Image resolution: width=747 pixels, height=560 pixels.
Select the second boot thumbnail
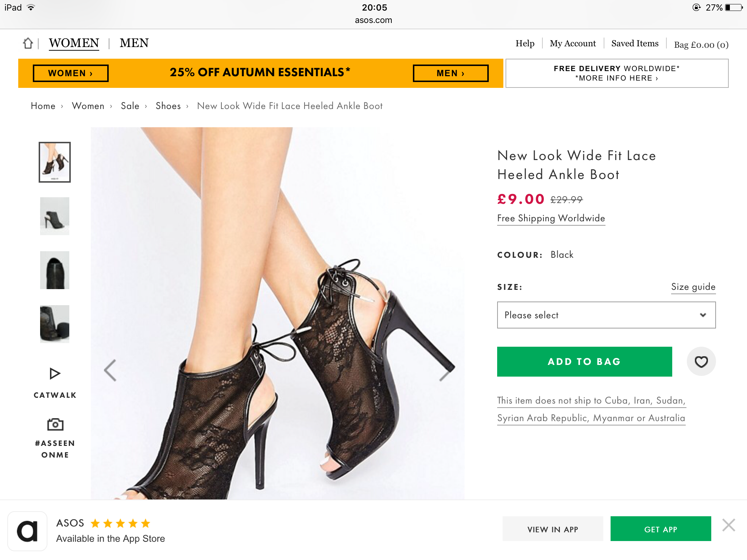click(55, 216)
